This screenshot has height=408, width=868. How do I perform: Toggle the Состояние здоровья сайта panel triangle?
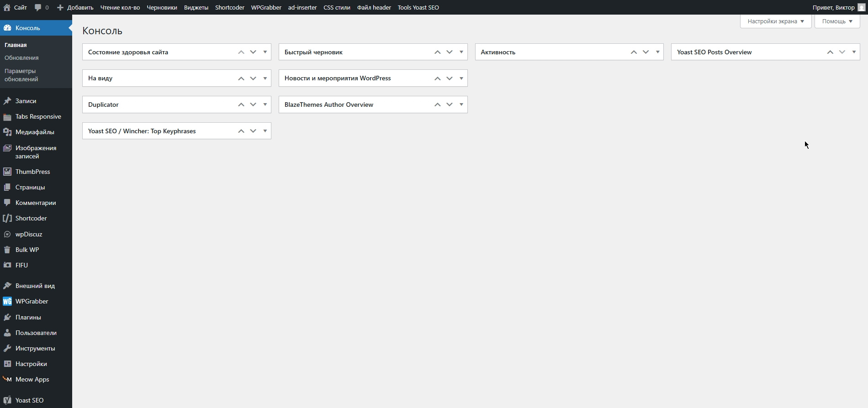(265, 52)
